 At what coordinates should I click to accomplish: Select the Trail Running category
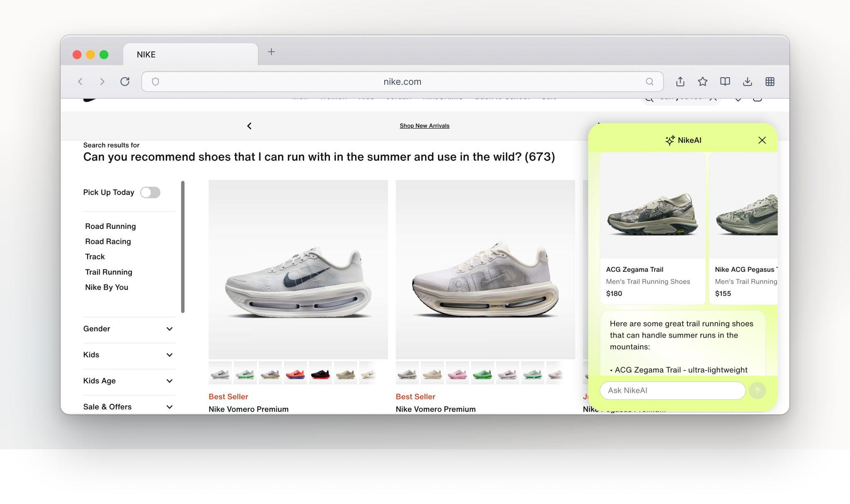pyautogui.click(x=109, y=272)
